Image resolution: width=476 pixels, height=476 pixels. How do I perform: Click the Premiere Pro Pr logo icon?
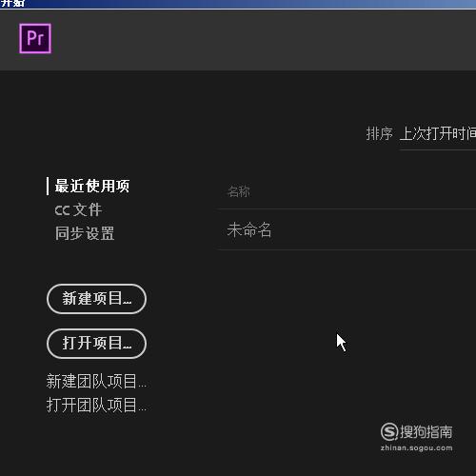tap(35, 38)
